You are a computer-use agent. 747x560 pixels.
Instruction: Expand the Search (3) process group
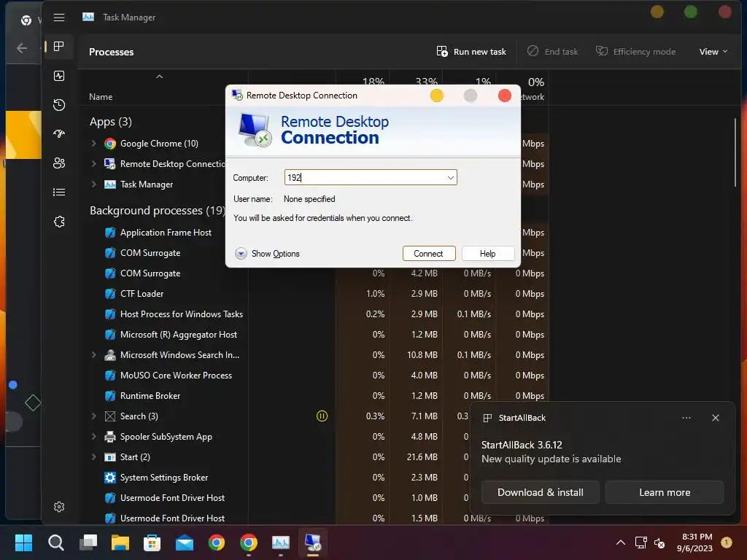click(x=94, y=416)
